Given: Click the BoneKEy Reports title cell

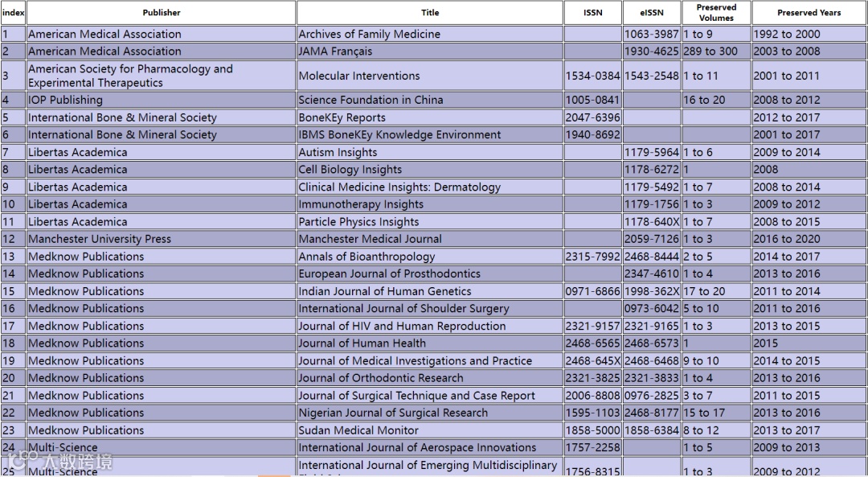Looking at the screenshot, I should coord(430,117).
